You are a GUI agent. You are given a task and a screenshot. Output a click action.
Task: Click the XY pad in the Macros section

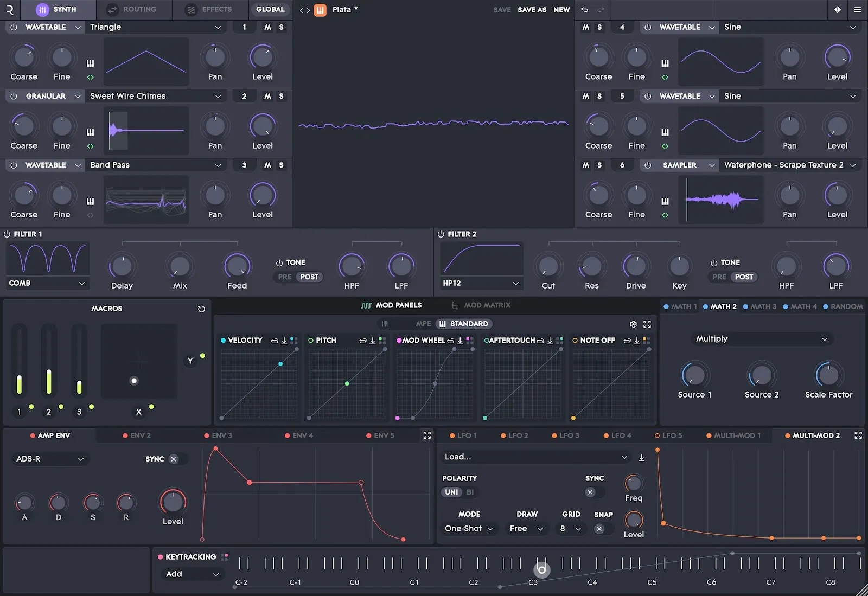138,361
